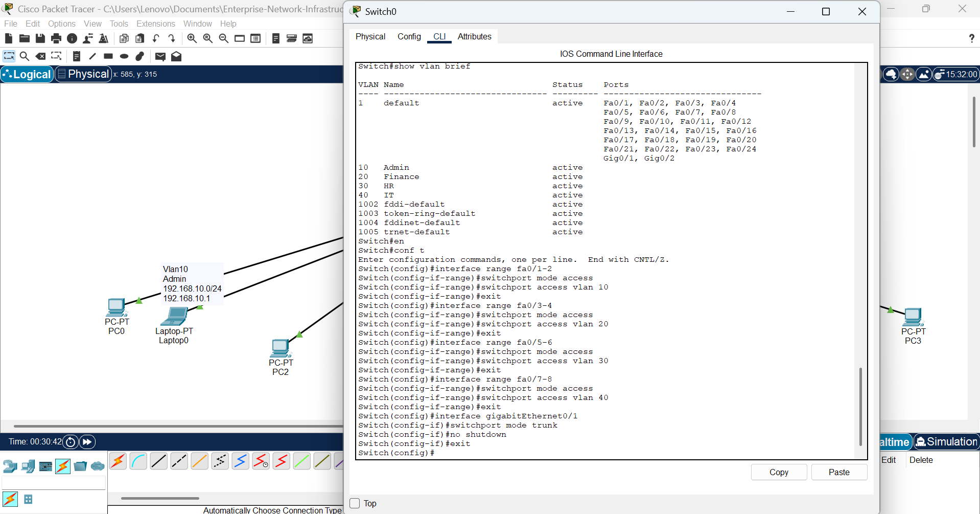980x514 pixels.
Task: Choose the Components category icon
Action: [x=45, y=466]
